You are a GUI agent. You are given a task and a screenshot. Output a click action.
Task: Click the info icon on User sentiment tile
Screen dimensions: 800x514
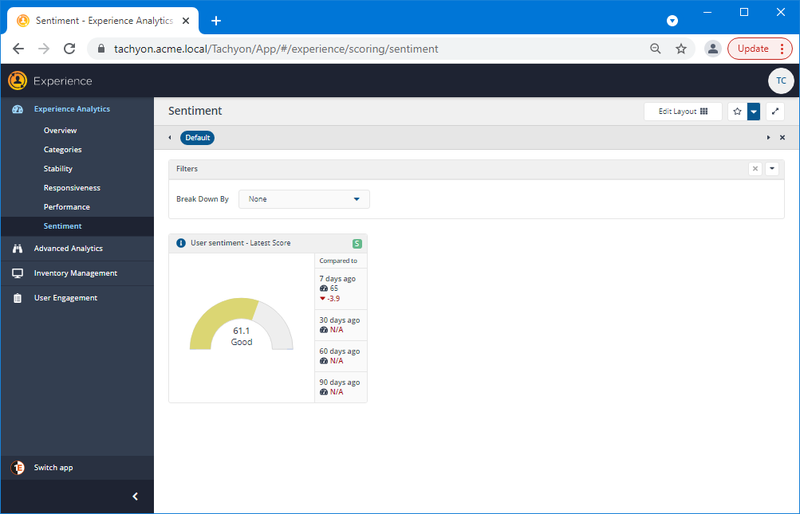[181, 243]
